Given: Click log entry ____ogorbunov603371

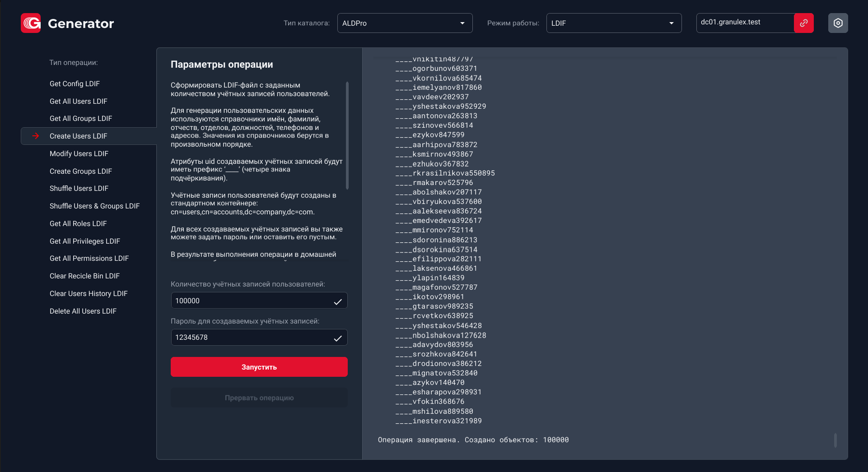Looking at the screenshot, I should 436,69.
